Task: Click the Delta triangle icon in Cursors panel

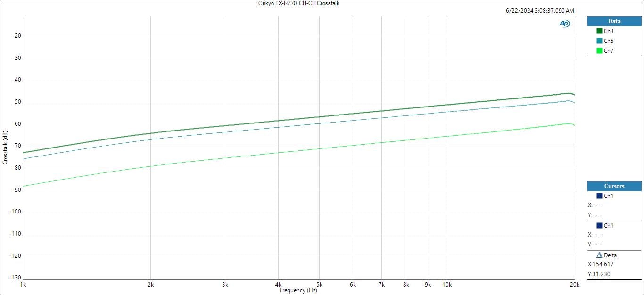Action: pyautogui.click(x=599, y=255)
